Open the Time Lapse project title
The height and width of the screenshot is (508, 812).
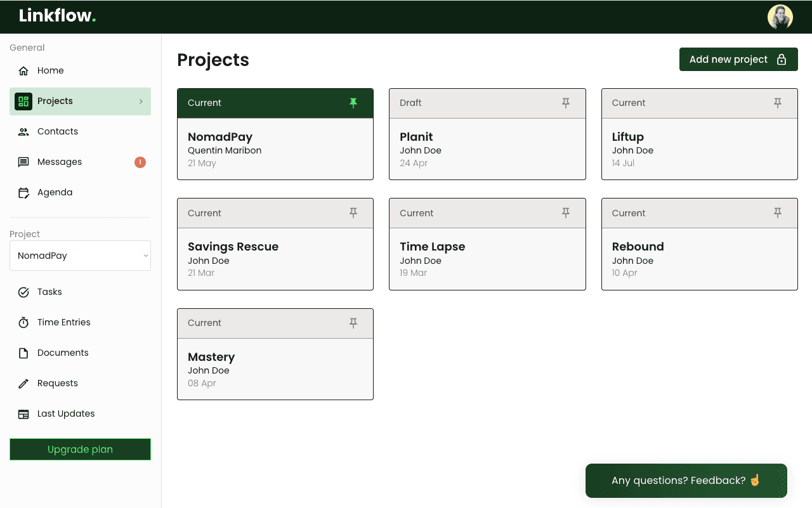coord(433,247)
